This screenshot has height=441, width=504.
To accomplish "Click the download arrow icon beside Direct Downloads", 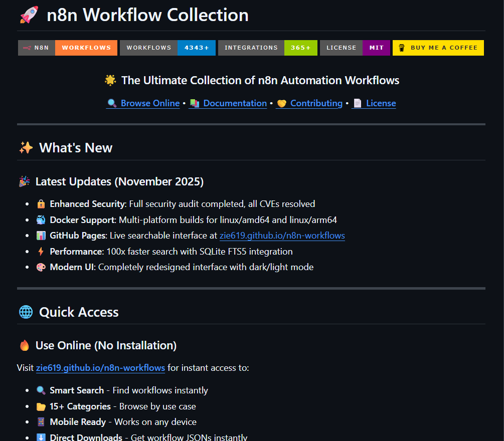I will coord(41,437).
